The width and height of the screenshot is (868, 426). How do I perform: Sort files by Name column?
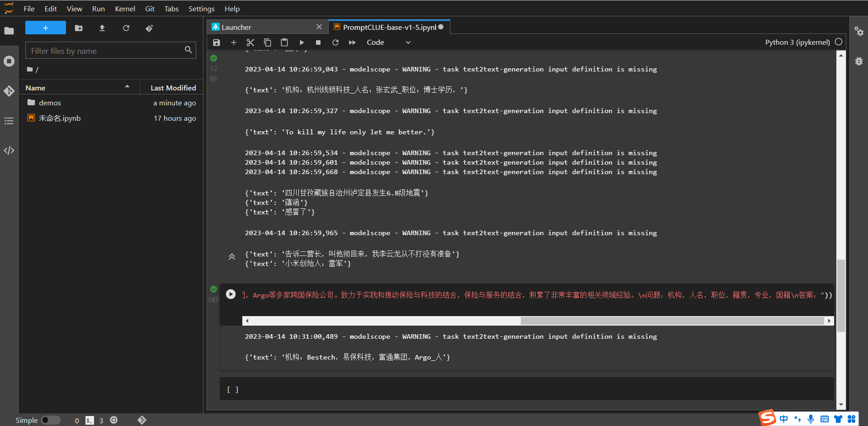coord(79,88)
